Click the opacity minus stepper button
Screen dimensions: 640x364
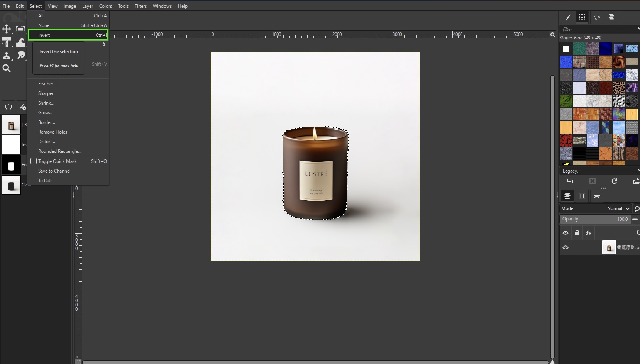tap(635, 219)
